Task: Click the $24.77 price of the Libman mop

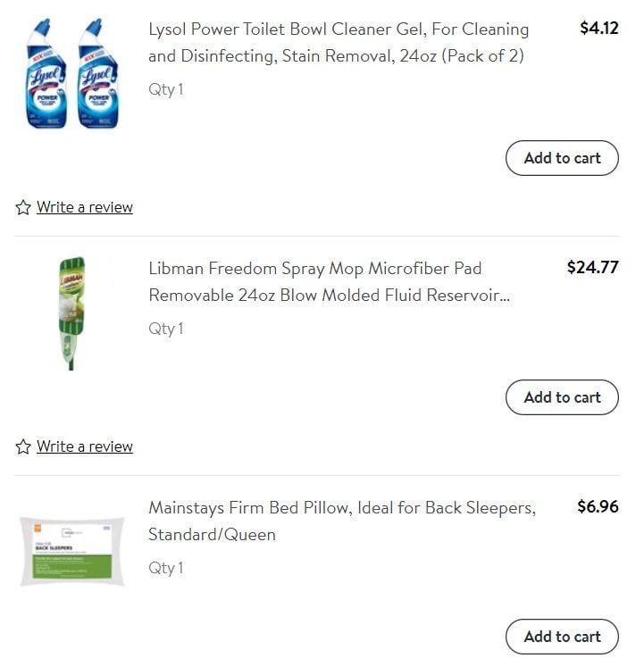Action: (x=592, y=268)
